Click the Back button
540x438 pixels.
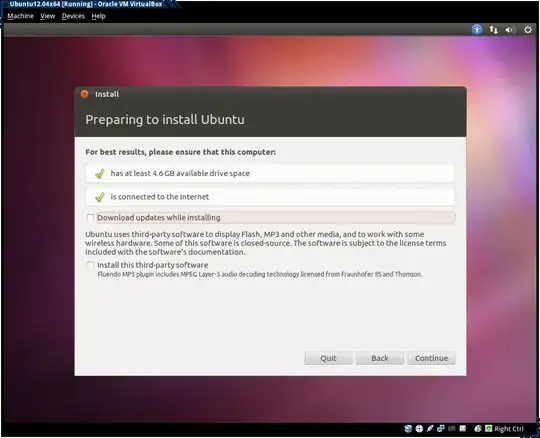(380, 358)
